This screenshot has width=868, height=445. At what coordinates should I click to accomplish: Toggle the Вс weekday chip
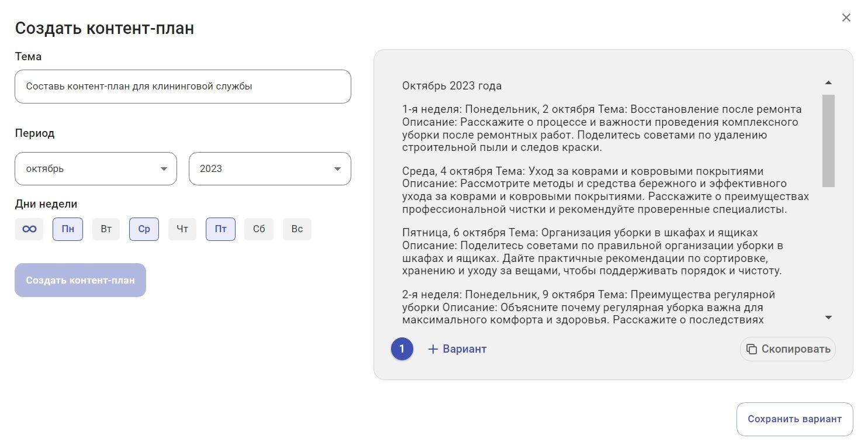click(297, 229)
